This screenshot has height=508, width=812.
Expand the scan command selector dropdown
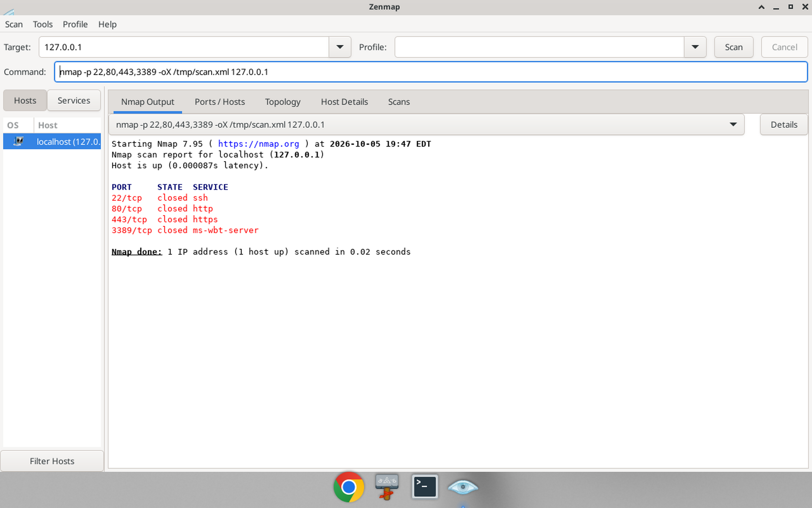[733, 125]
